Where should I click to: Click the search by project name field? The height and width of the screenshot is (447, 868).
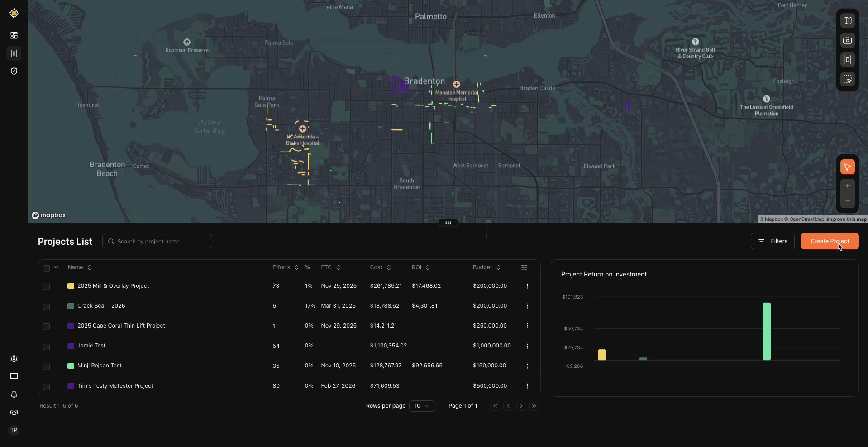[157, 241]
